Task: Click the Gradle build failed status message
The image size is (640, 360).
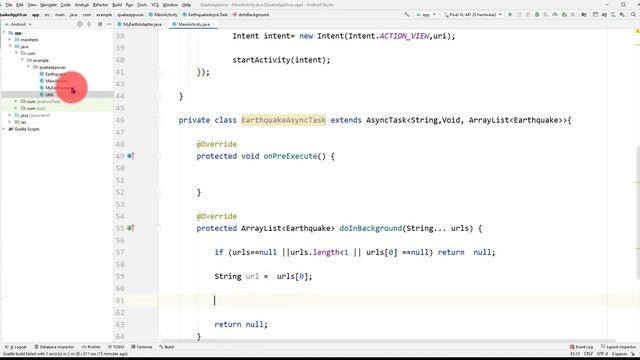Action: tap(65, 354)
